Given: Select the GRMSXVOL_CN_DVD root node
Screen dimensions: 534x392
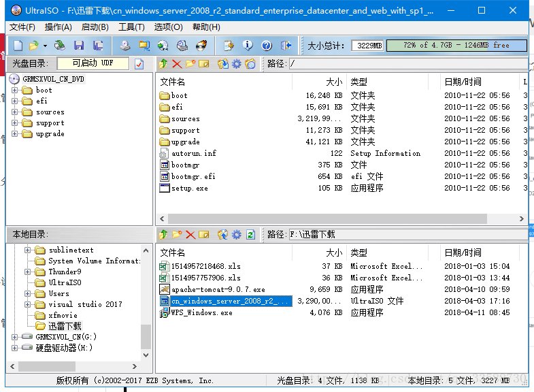Looking at the screenshot, I should (53, 79).
